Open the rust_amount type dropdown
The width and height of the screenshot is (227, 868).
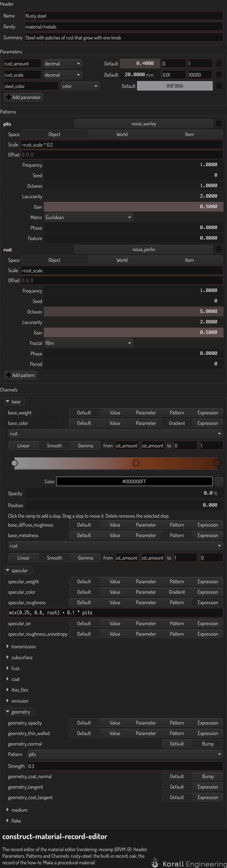(63, 63)
